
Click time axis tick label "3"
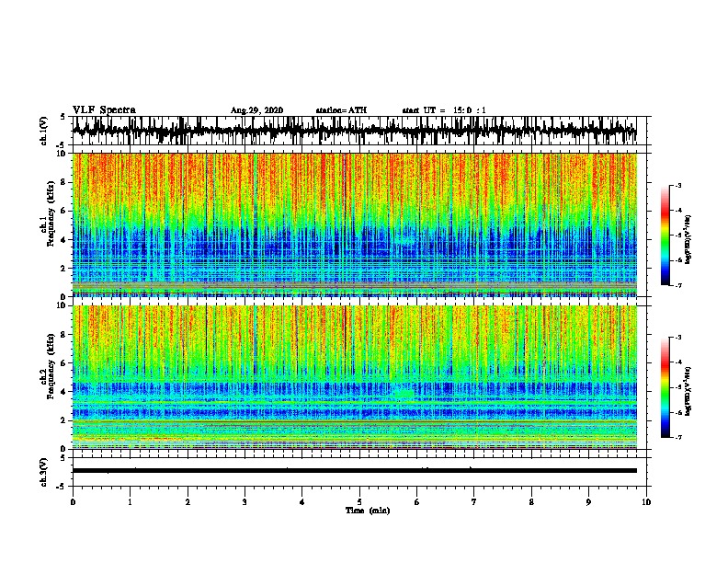coord(245,502)
